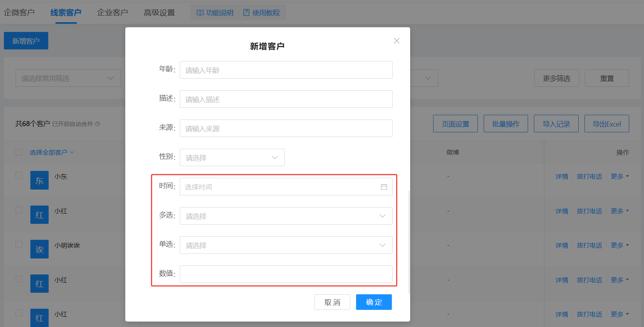
Task: Check the checkbox for 小东 row
Action: pyautogui.click(x=19, y=175)
